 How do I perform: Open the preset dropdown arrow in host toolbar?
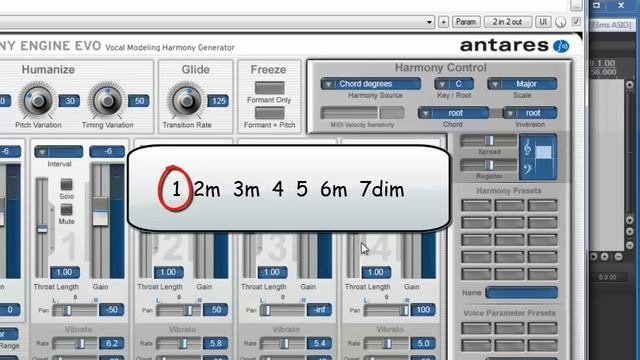click(x=429, y=22)
